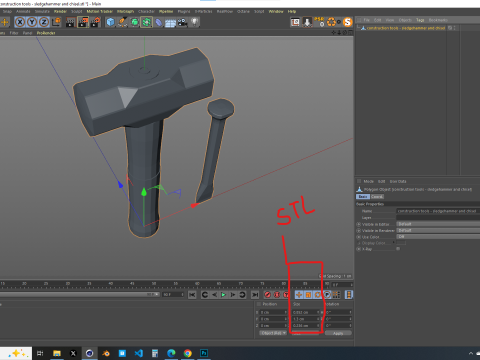Toggle rotation keyframe recording icon
Screen dimensions: 480x360
click(318, 295)
